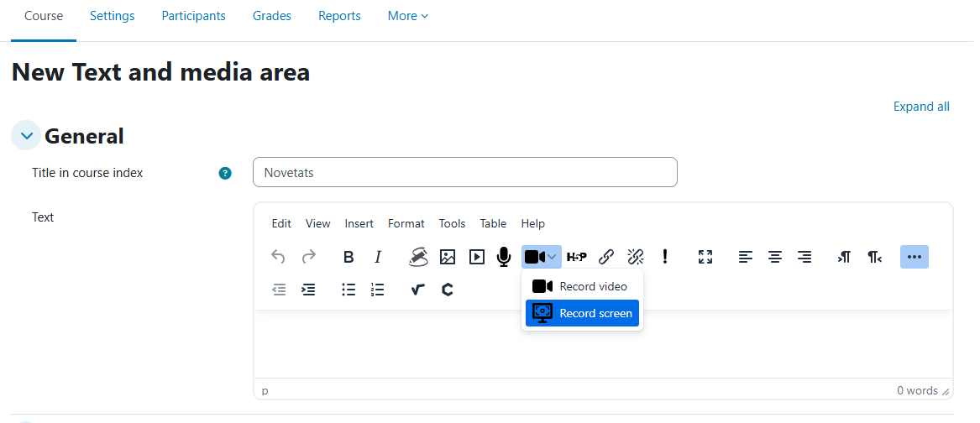Collapse the extra toolbar with the three-dots button
The image size is (980, 423).
click(x=914, y=258)
